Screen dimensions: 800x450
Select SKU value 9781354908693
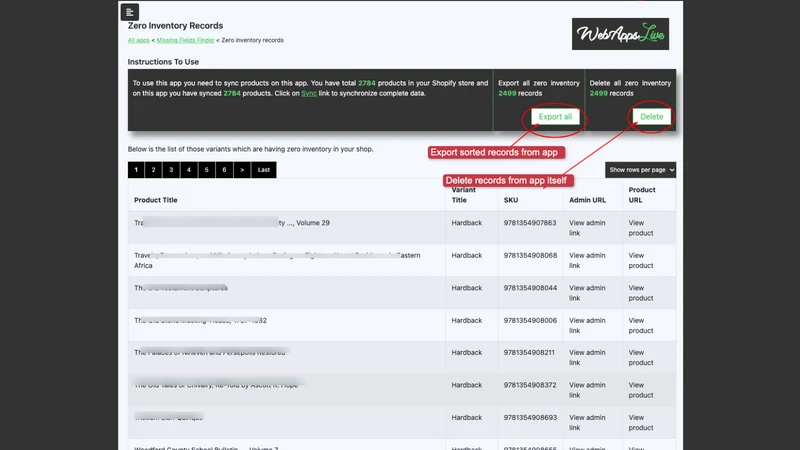(x=530, y=417)
